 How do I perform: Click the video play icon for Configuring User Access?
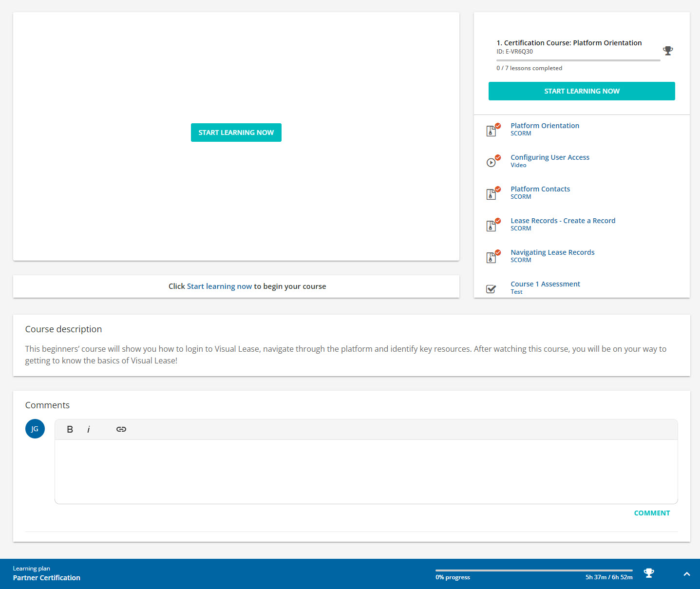click(x=491, y=162)
